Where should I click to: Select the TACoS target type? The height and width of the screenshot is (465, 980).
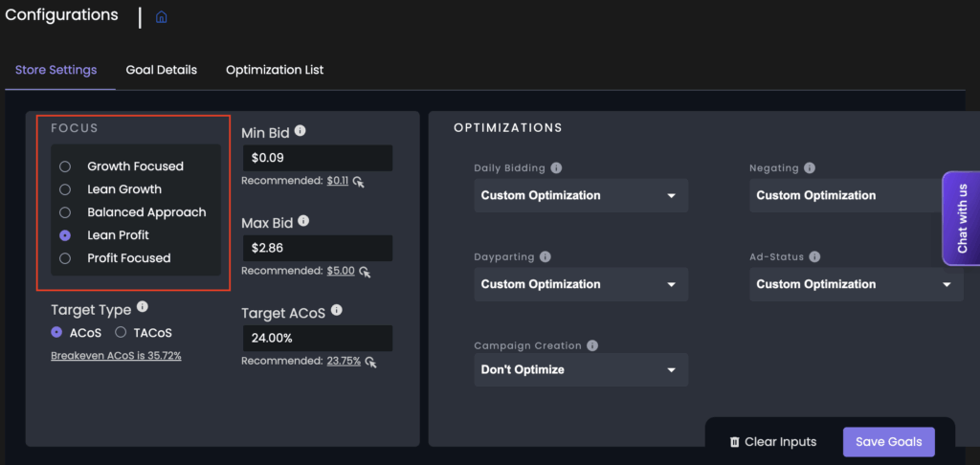pos(121,332)
